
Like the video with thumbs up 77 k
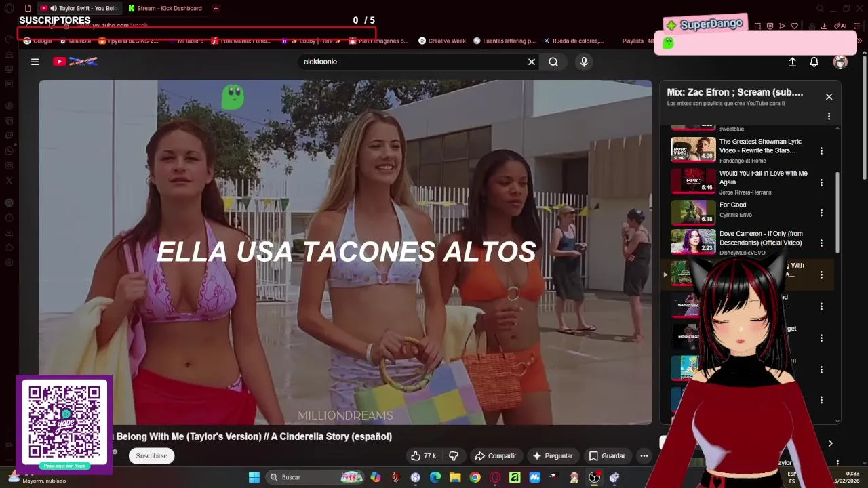[423, 456]
